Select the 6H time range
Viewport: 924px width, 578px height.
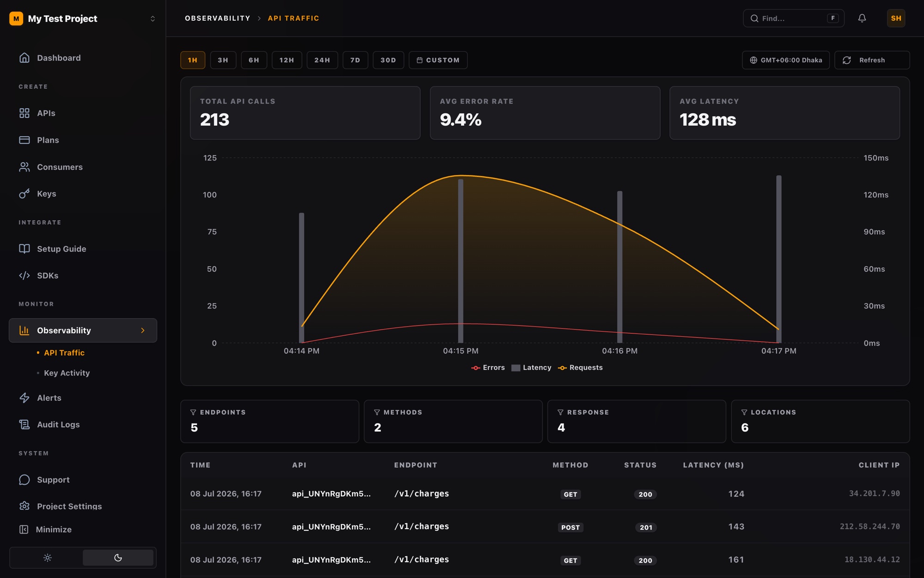pos(254,60)
